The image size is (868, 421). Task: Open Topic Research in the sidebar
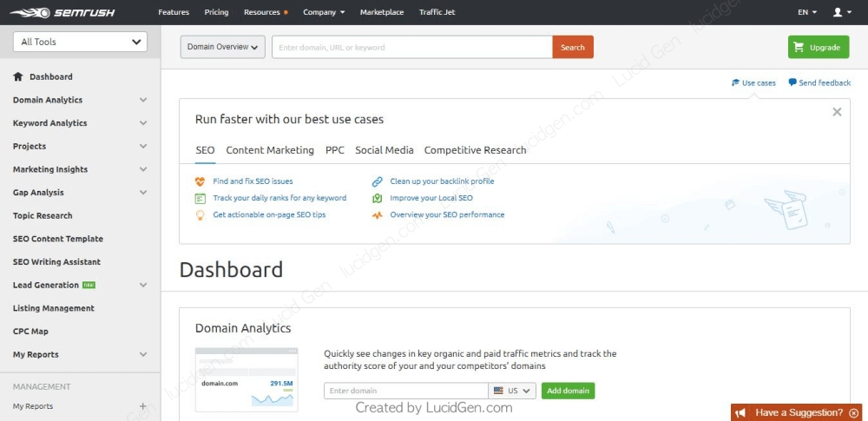[43, 215]
